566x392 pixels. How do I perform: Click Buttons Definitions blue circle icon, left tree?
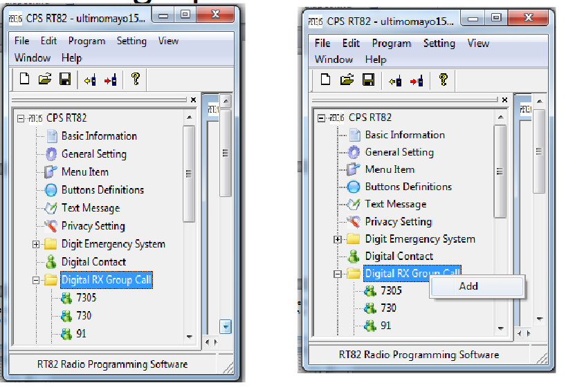click(51, 190)
